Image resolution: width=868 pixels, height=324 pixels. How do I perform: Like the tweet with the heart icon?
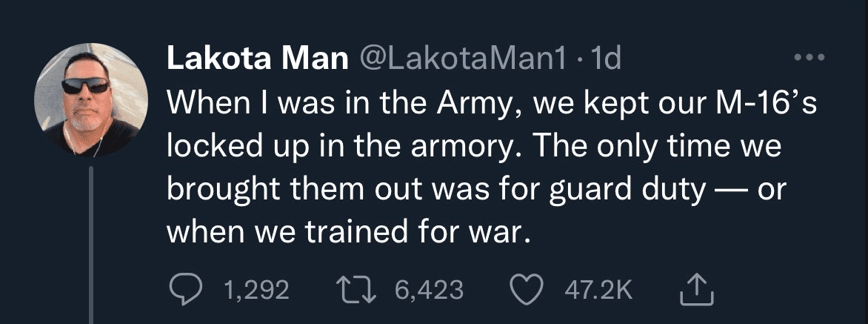525,291
